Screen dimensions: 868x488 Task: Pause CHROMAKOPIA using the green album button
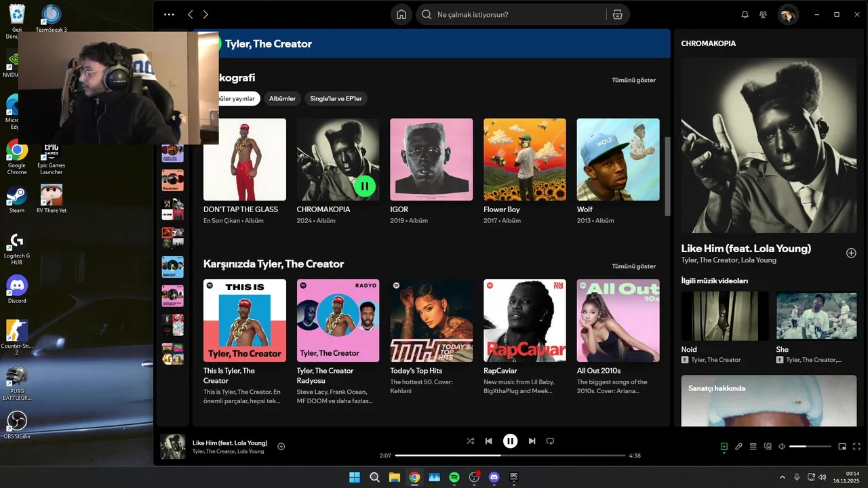365,186
